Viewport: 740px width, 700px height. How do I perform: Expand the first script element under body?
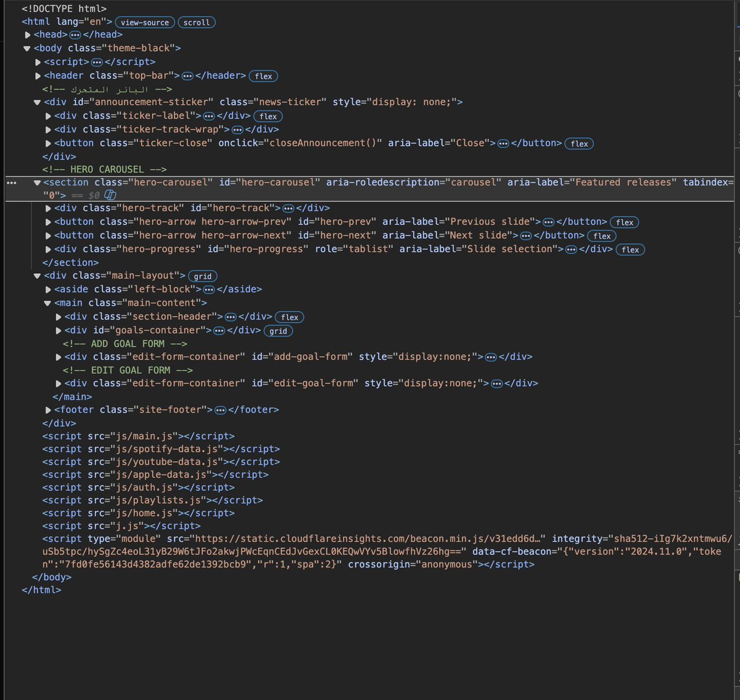pos(38,62)
